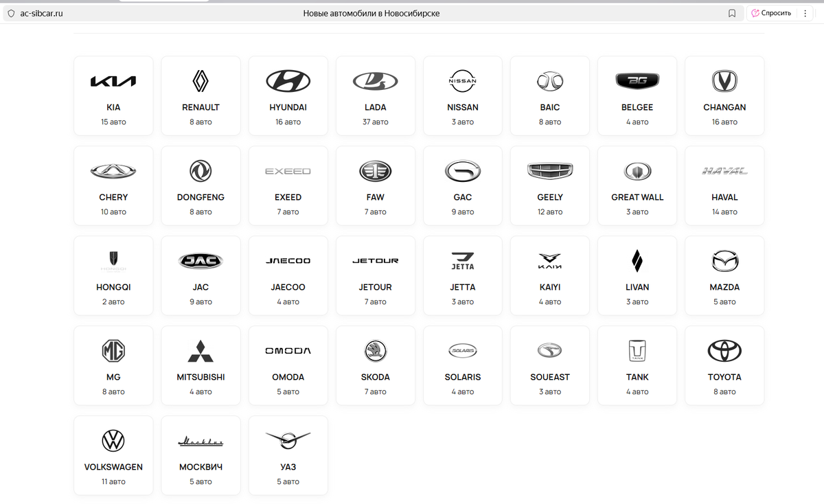Screen dimensions: 824x504
Task: Click the KIA logo icon
Action: pos(113,81)
